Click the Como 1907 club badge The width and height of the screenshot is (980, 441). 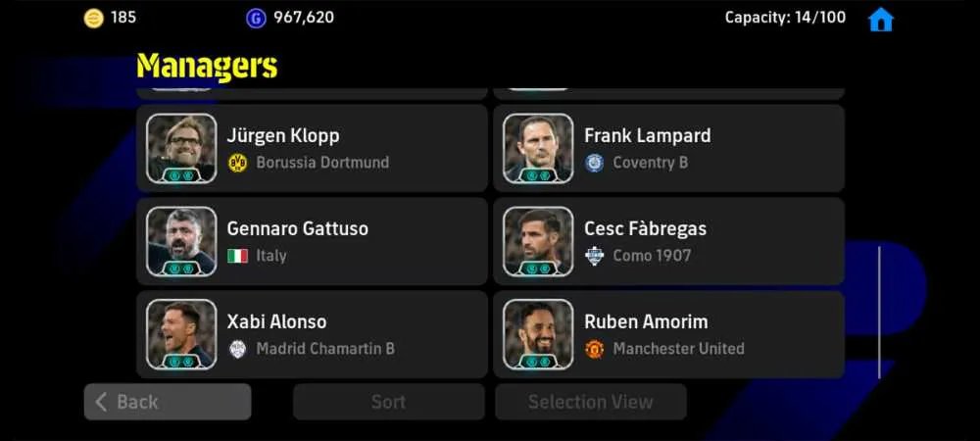tap(595, 256)
